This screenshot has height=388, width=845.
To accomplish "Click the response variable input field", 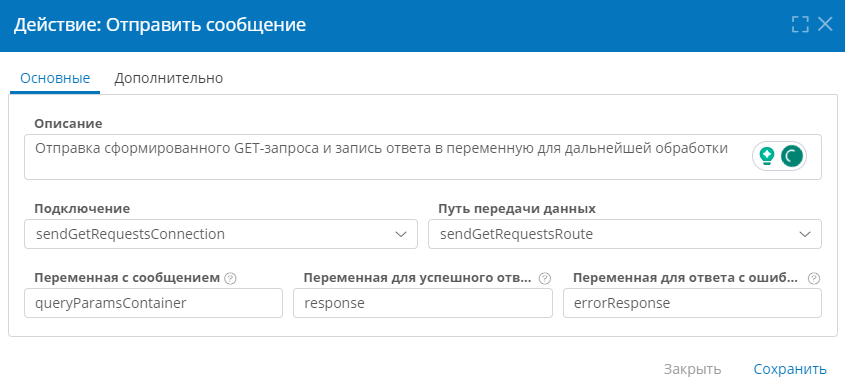I will 423,303.
